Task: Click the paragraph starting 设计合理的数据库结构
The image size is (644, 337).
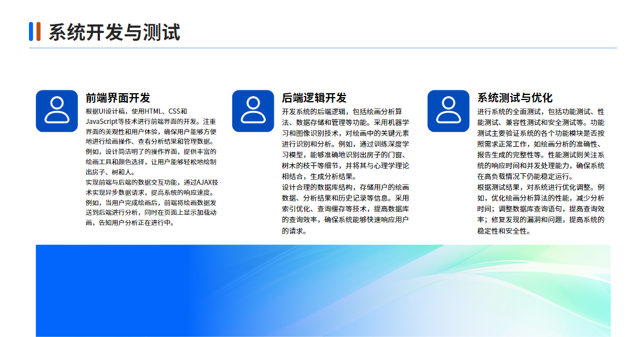Action: 345,209
